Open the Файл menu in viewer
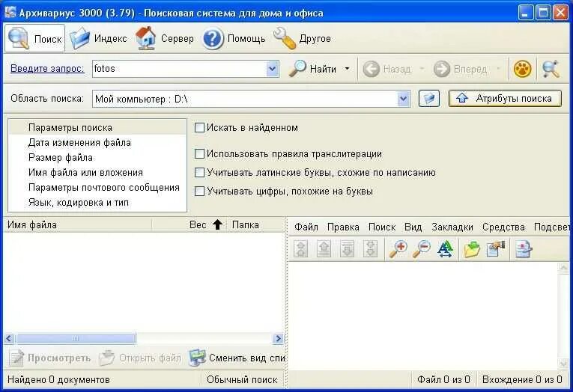 pos(306,227)
